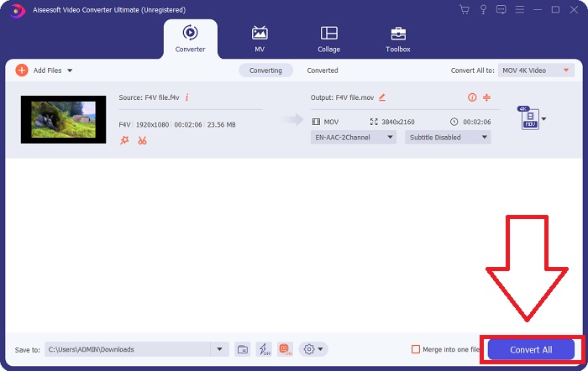
Task: Open the compress video icon
Action: click(x=486, y=97)
